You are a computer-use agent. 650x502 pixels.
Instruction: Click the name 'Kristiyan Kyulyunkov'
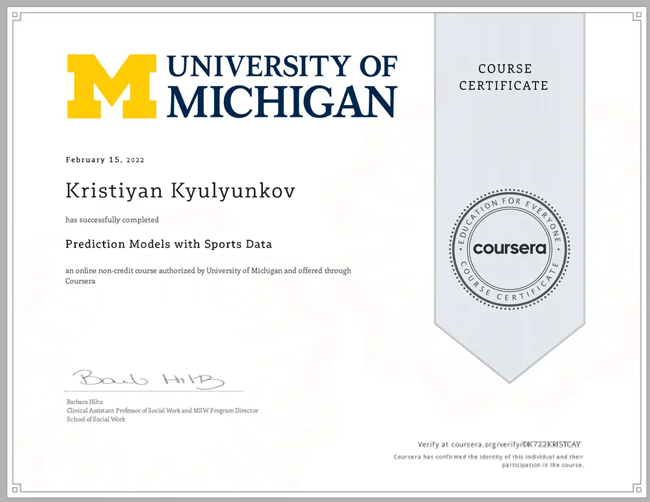[180, 191]
